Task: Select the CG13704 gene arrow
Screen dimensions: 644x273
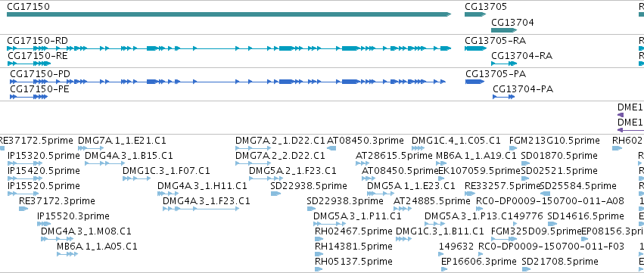Action: coord(503,30)
